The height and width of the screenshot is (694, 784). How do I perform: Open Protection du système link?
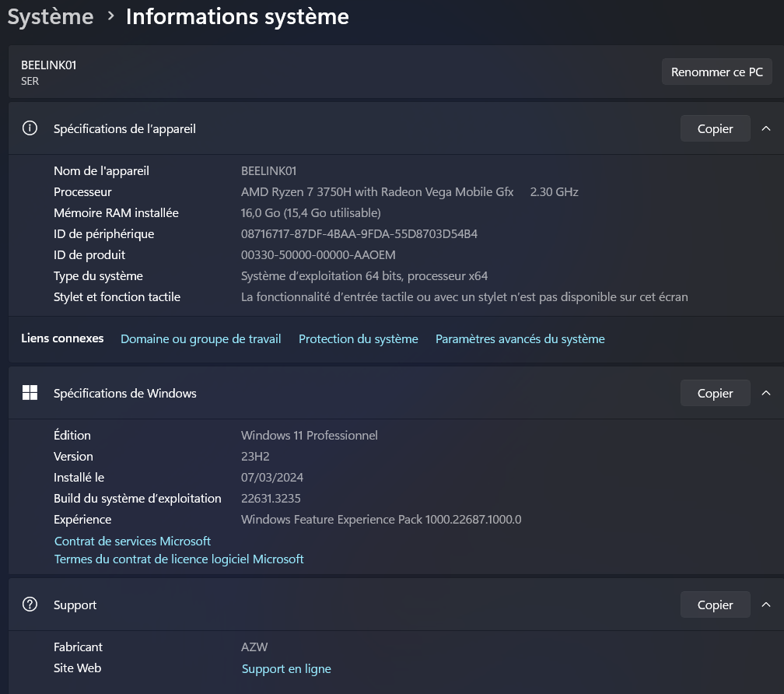tap(358, 339)
